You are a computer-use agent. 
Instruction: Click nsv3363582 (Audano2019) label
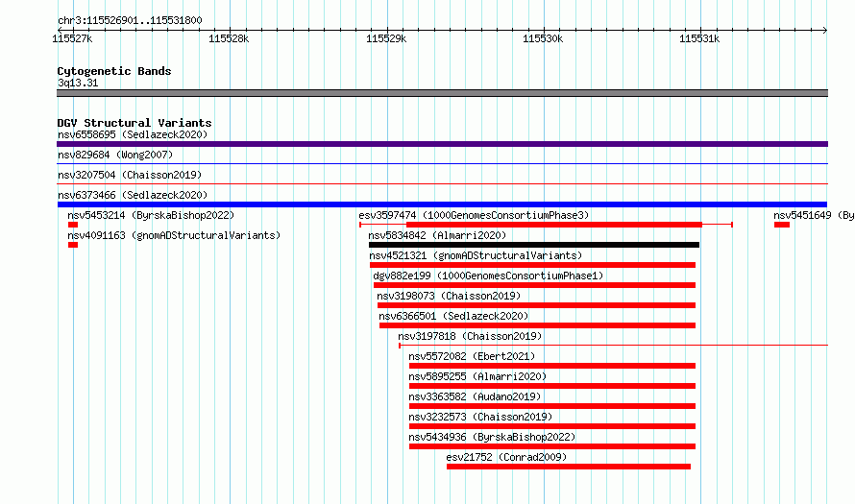[475, 396]
